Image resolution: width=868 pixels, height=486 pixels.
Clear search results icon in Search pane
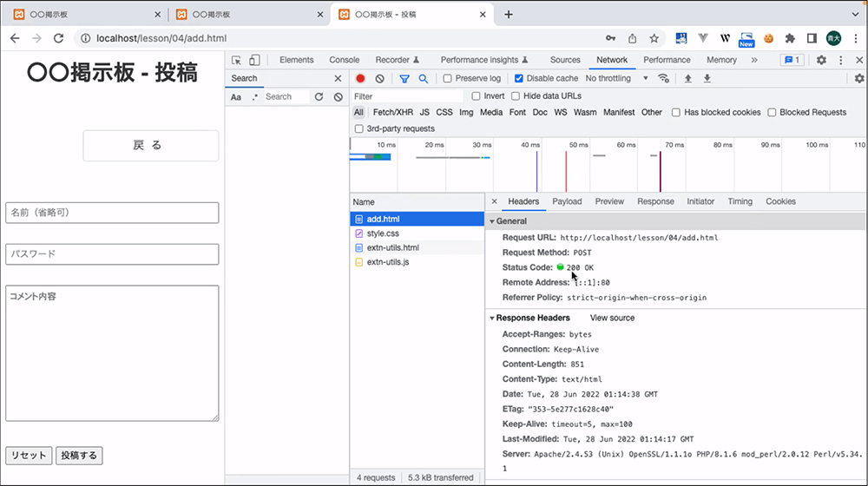(339, 96)
